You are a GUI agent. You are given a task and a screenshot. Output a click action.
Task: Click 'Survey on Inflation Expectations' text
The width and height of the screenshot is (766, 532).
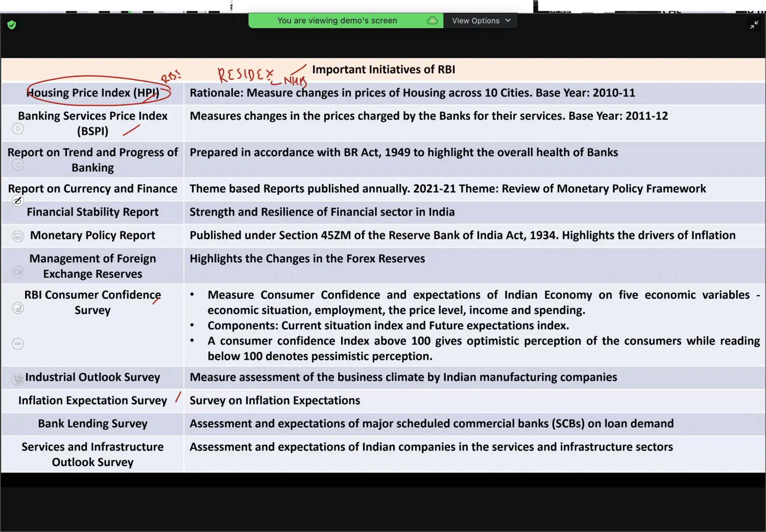(x=275, y=400)
